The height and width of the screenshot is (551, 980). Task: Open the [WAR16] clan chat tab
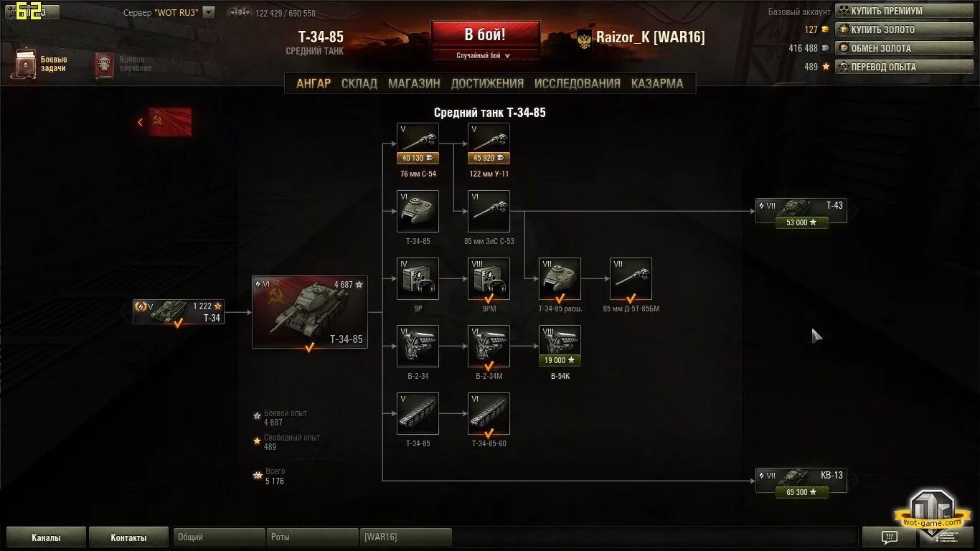(406, 537)
